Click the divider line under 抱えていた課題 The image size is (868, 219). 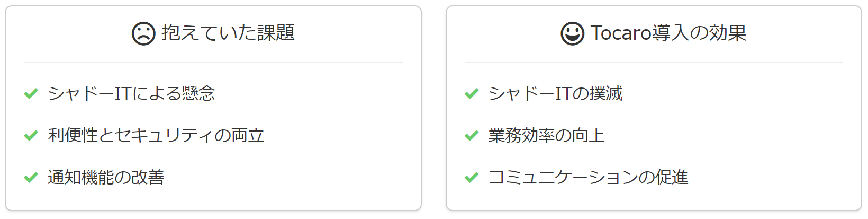tap(213, 62)
